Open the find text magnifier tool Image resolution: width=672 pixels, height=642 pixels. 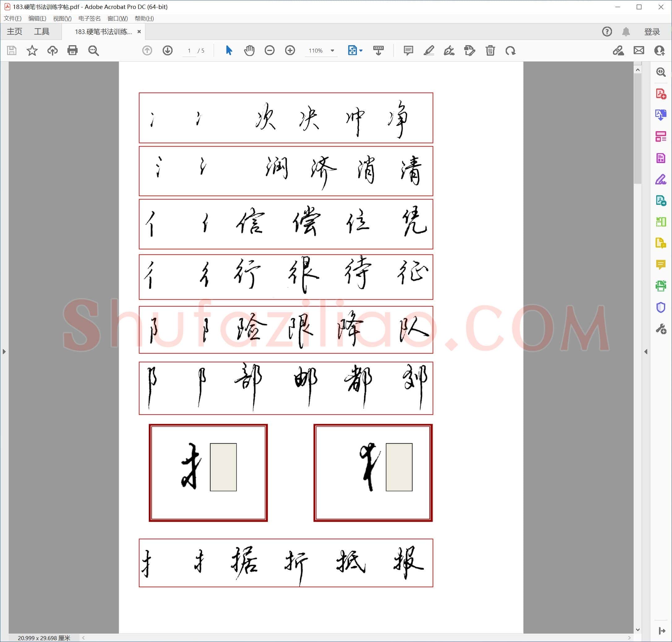(x=93, y=51)
